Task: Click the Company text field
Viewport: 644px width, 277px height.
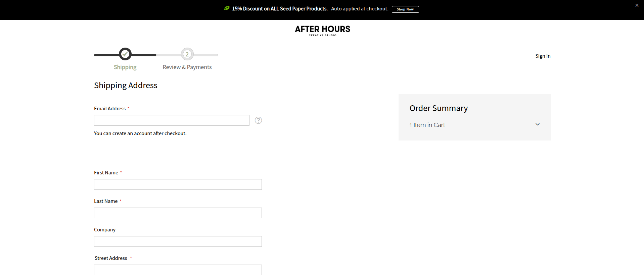Action: point(178,241)
